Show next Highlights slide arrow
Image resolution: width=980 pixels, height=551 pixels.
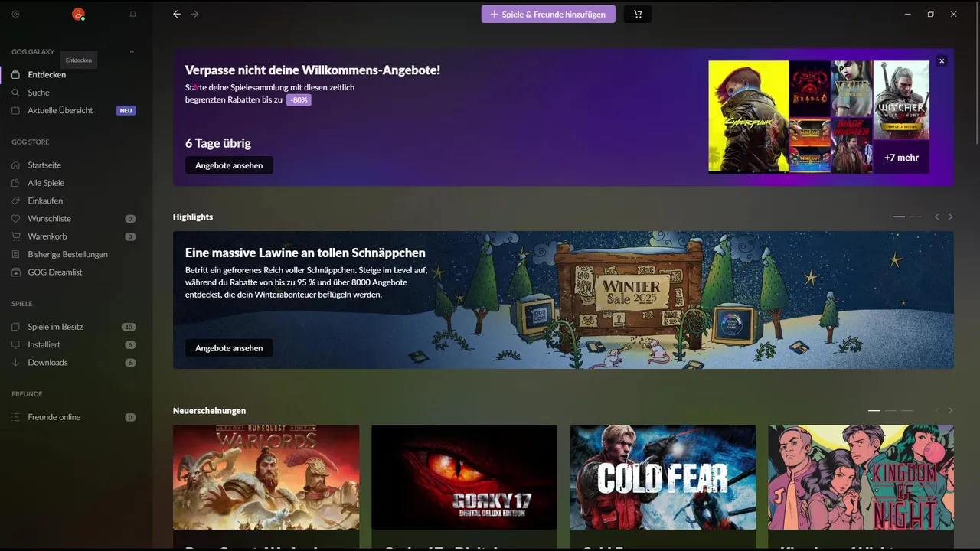(x=951, y=217)
